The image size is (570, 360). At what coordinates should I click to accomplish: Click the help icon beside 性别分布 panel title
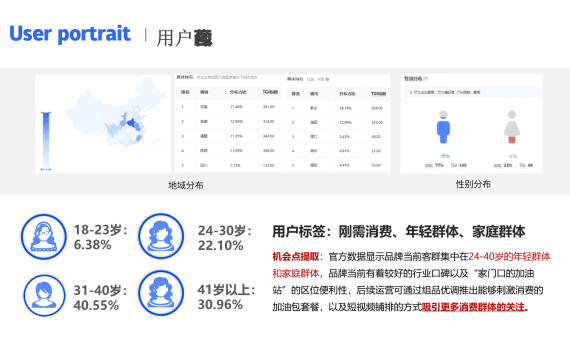point(426,79)
